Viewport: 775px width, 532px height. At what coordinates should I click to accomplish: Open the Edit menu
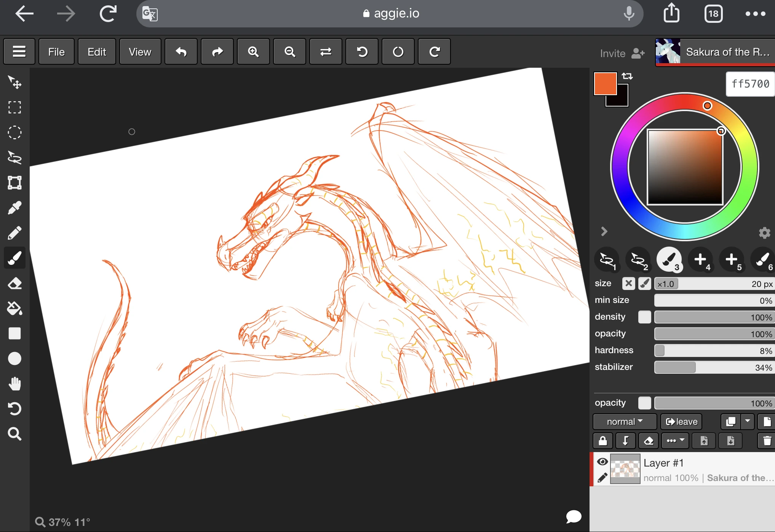click(96, 51)
